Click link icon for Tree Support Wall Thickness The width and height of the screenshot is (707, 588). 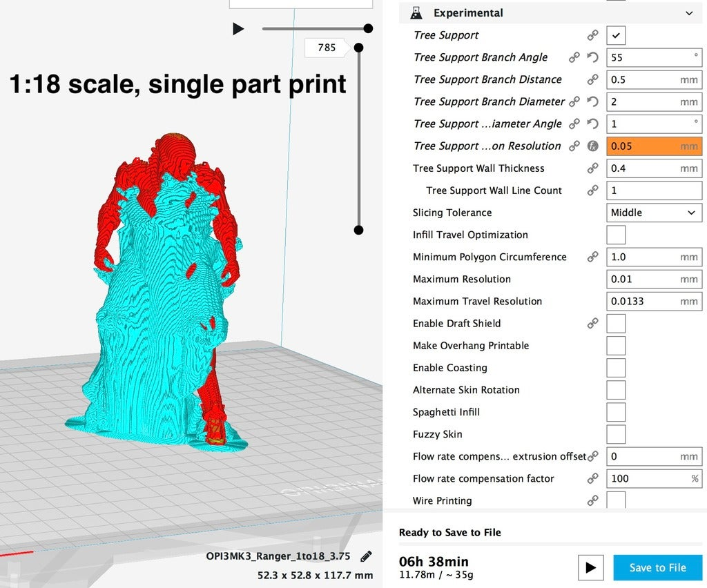(x=592, y=168)
